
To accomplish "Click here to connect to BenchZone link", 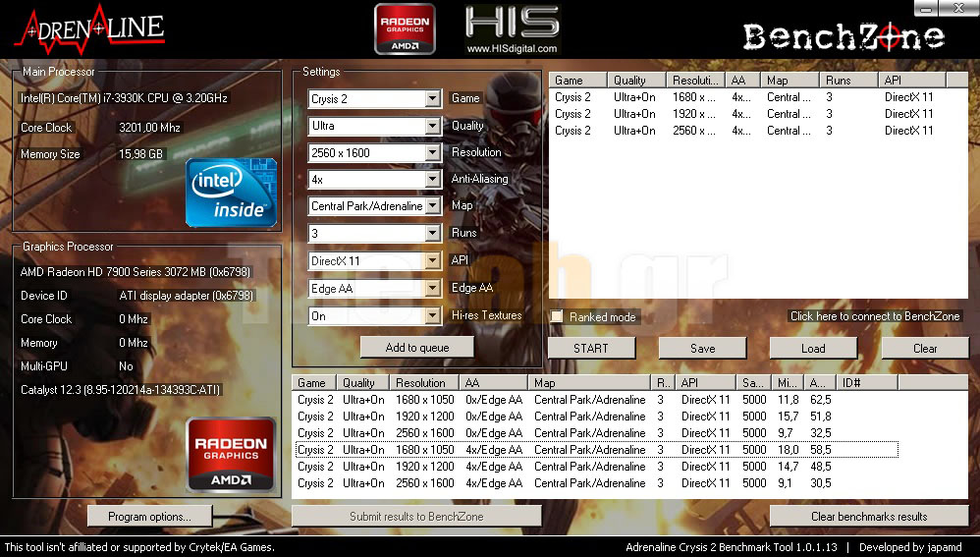I will pos(875,316).
